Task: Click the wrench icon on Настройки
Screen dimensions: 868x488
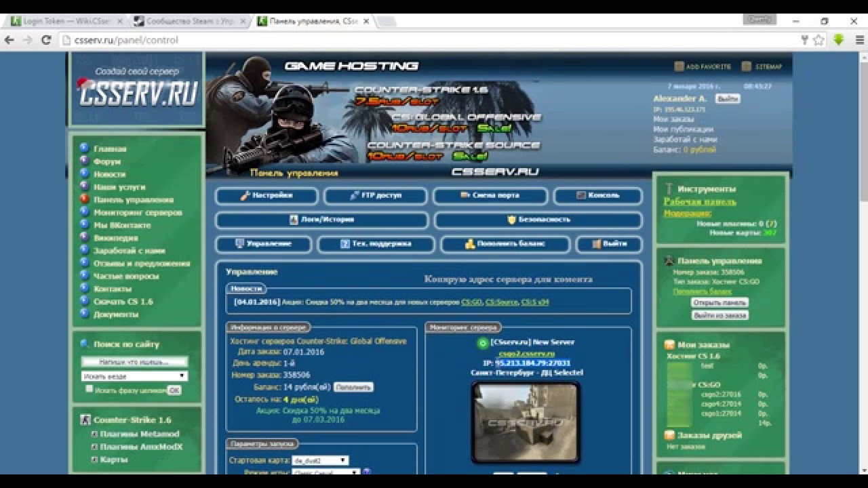Action: [245, 195]
